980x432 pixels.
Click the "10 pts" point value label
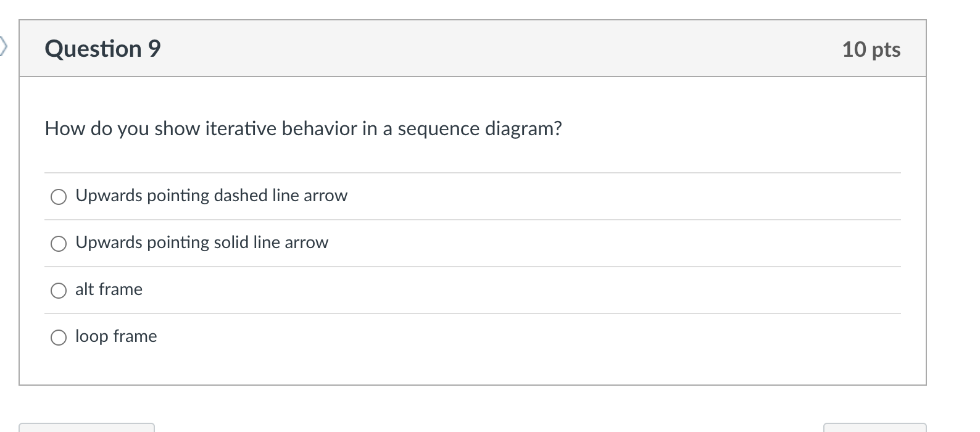pos(871,49)
